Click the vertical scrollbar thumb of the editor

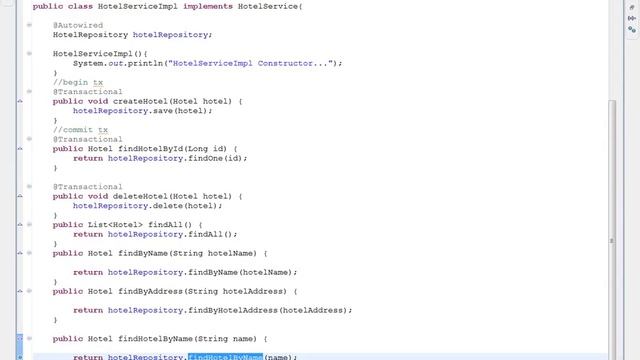tap(612, 229)
